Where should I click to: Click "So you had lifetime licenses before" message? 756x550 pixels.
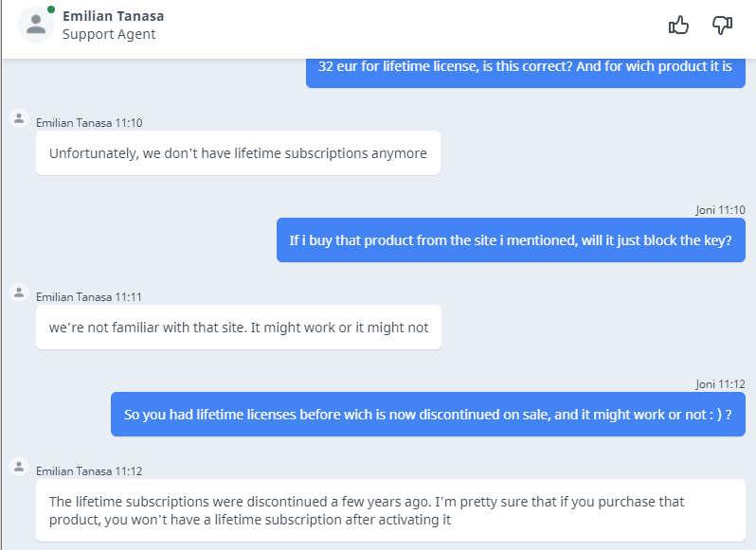tap(427, 415)
